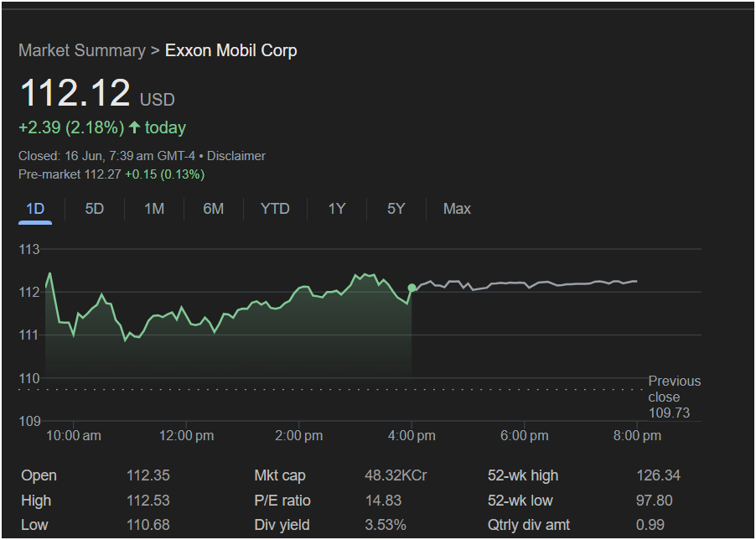Switch to the Max time range tab

457,209
